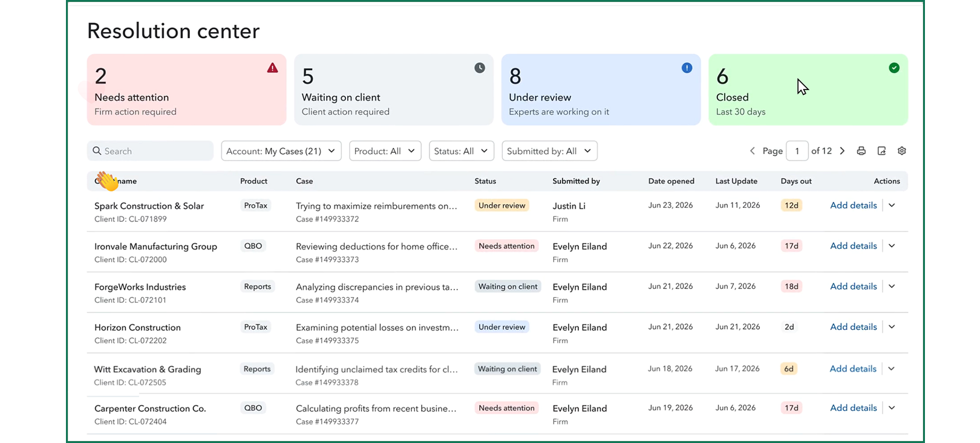980x443 pixels.
Task: Expand Horizon Construction row actions
Action: [x=892, y=327]
